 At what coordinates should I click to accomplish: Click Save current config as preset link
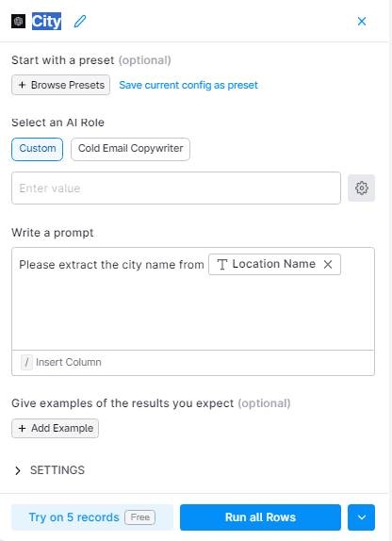[x=188, y=85]
